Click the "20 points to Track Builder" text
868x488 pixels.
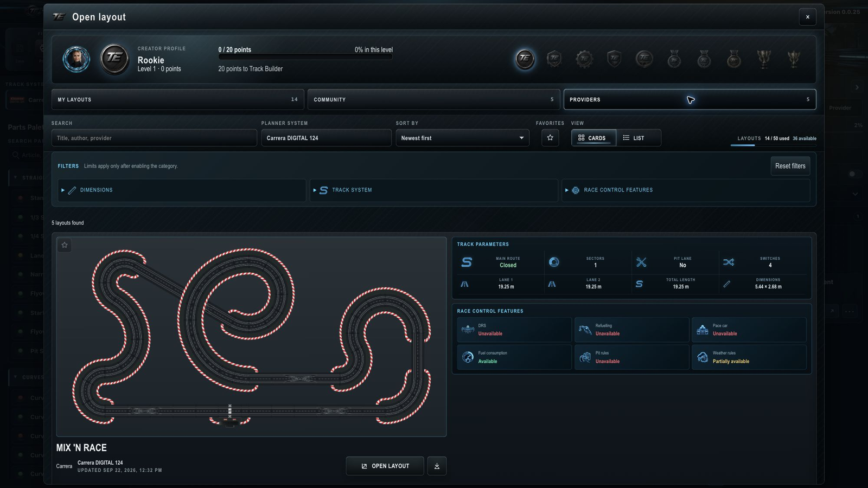coord(251,69)
